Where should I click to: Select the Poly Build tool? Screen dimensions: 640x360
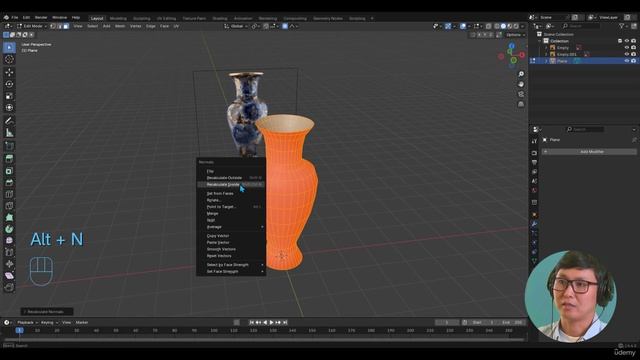click(9, 218)
